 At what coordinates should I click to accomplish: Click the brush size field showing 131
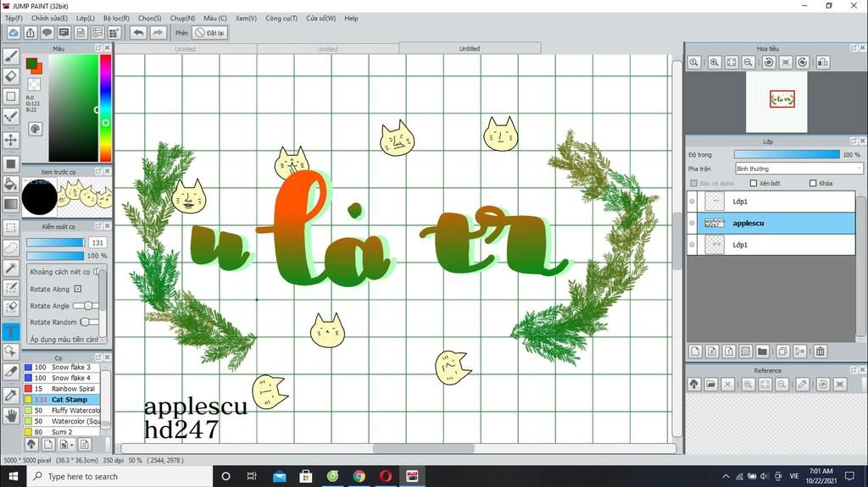pos(97,242)
